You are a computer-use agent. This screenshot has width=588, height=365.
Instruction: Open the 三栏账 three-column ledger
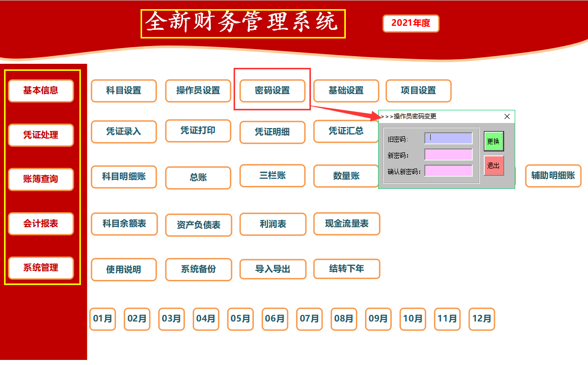click(x=272, y=176)
